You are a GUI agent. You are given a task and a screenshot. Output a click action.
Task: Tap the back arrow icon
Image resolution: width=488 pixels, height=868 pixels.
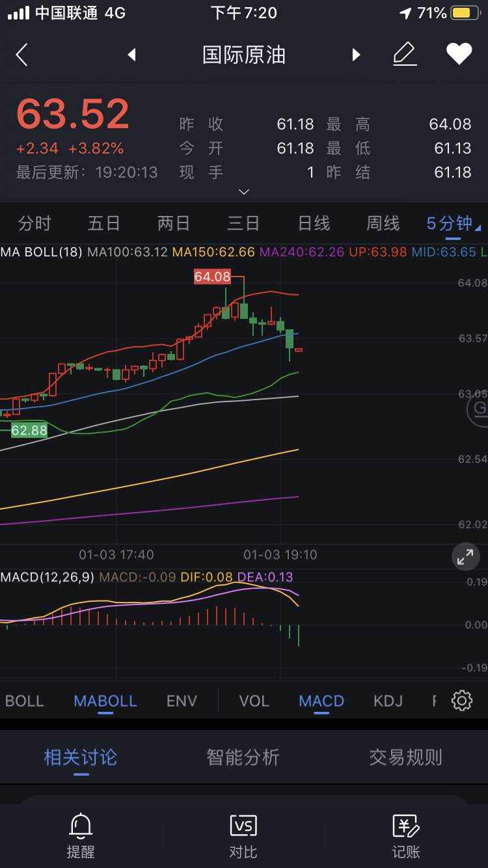[22, 55]
